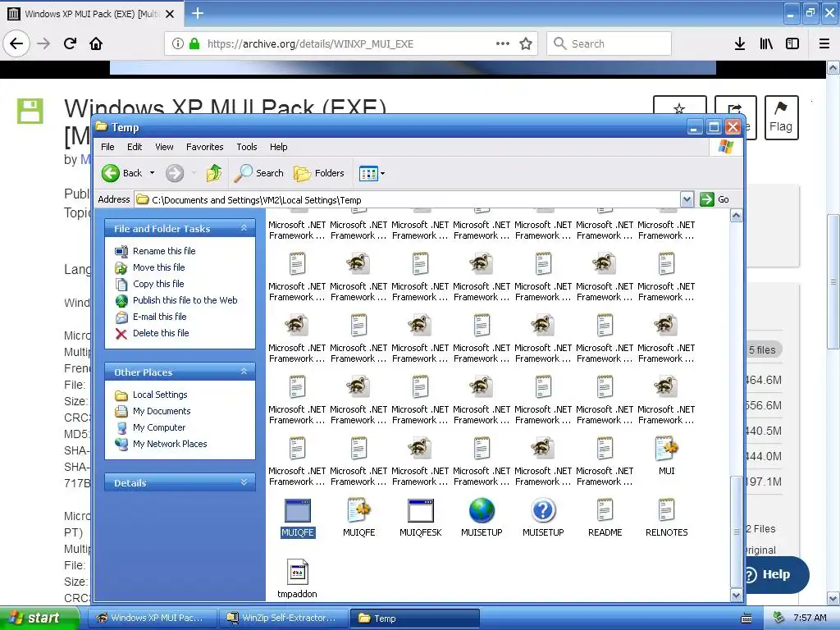Click Move this file task
The width and height of the screenshot is (840, 630).
[x=158, y=267]
